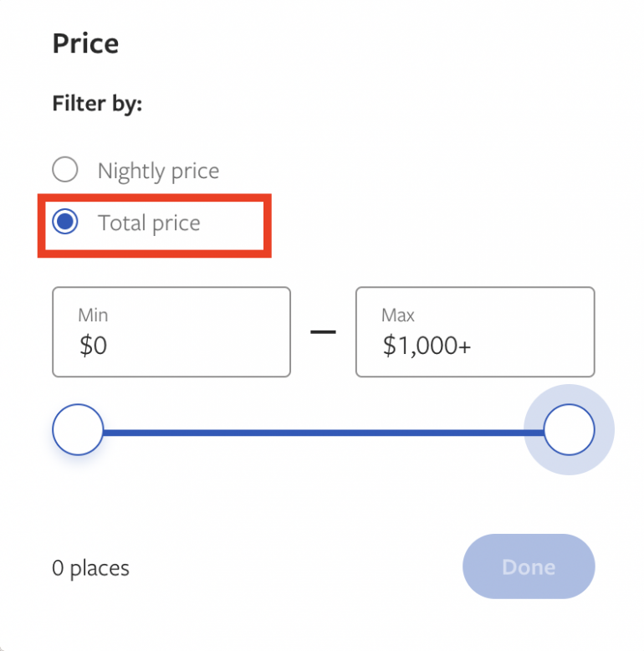The height and width of the screenshot is (651, 644).
Task: Click the 'Min' caption inside the field
Action: [x=93, y=315]
